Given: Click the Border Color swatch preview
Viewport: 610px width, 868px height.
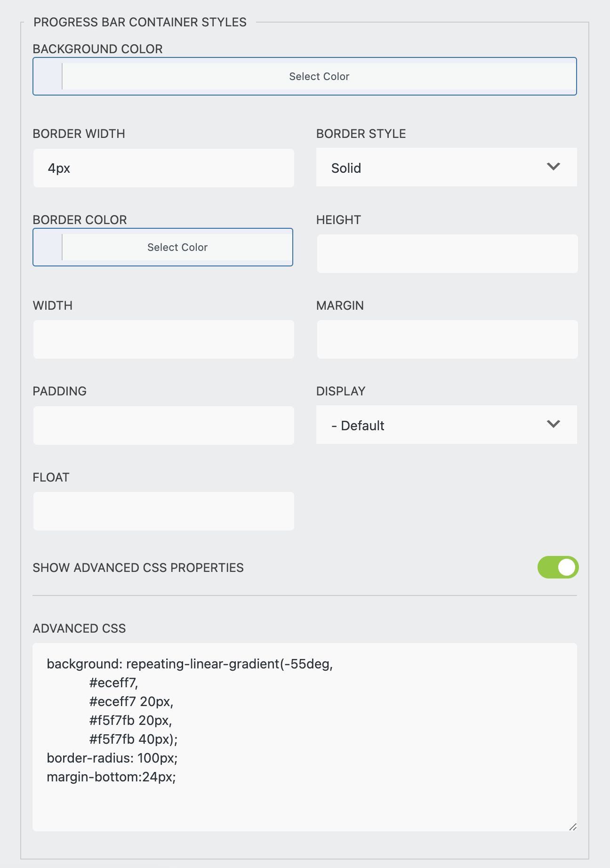Looking at the screenshot, I should tap(48, 247).
